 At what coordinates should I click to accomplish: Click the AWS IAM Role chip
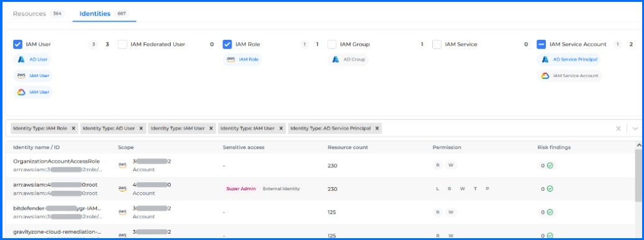click(242, 60)
